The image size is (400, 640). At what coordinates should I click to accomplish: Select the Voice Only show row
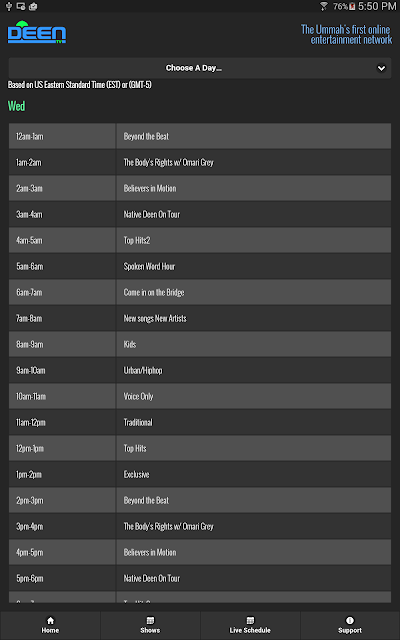pos(200,396)
